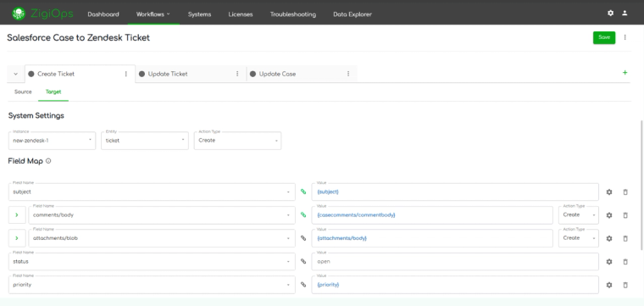Image resolution: width=644 pixels, height=306 pixels.
Task: Click the status value field showing open
Action: click(x=455, y=262)
